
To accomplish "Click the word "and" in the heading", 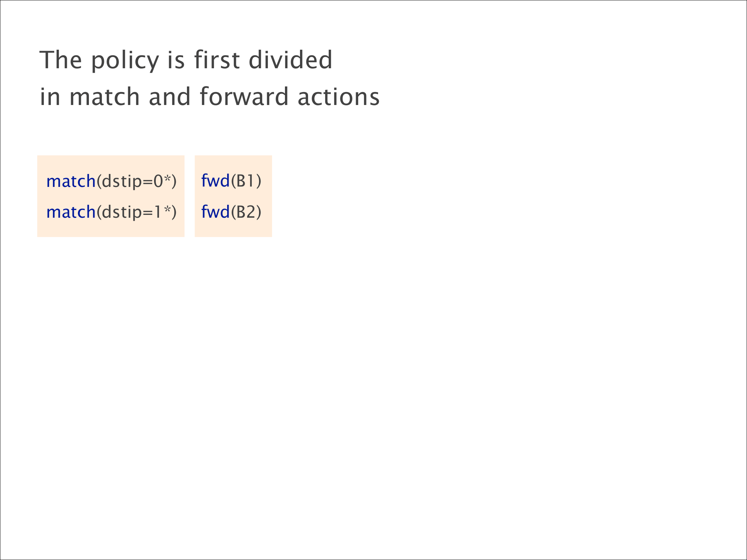I will pyautogui.click(x=169, y=97).
